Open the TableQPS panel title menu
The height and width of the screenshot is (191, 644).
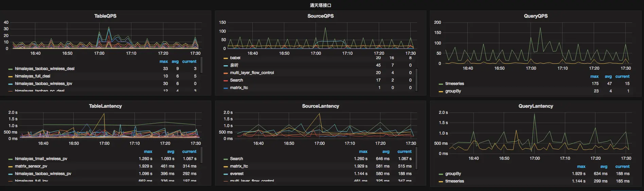(105, 16)
